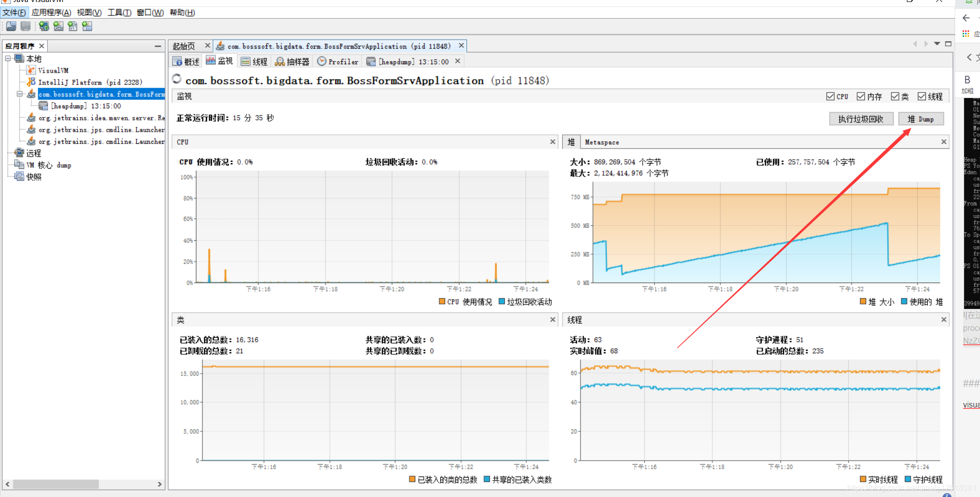This screenshot has width=980, height=497.
Task: Click the 使用的 堆 legend swatch
Action: (904, 301)
